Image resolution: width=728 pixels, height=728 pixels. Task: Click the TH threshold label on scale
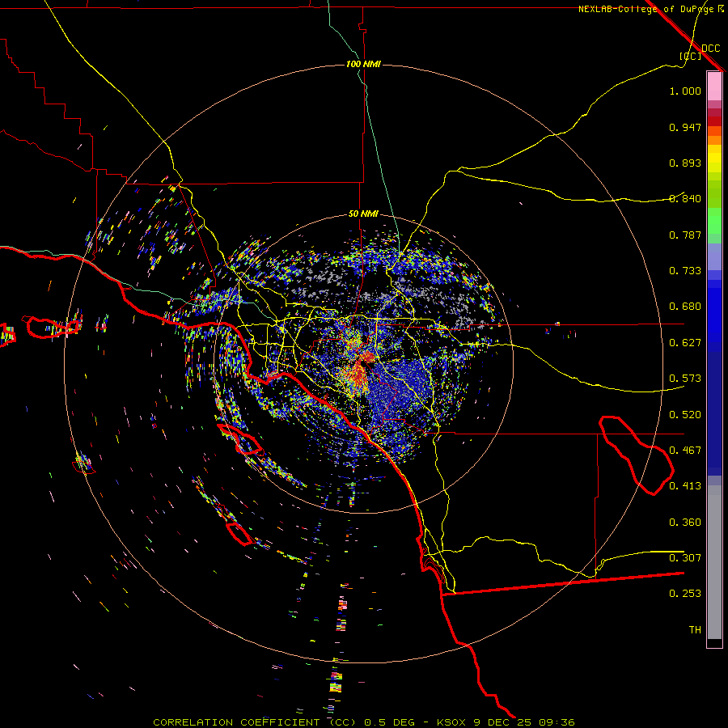695,630
